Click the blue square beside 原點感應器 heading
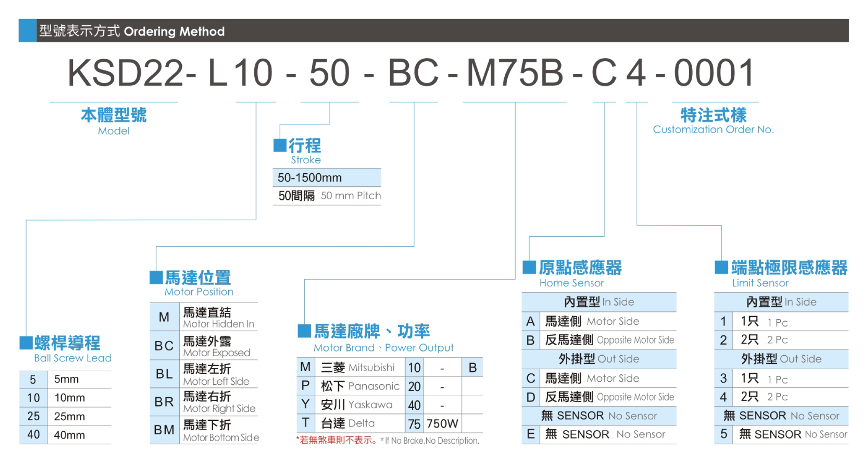Screen dimensions: 868x469 tap(529, 267)
